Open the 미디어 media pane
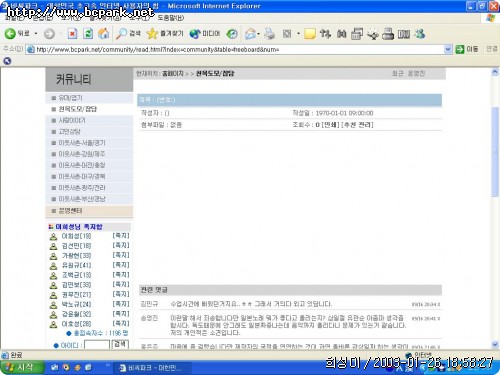This screenshot has height=375, width=500. (205, 34)
